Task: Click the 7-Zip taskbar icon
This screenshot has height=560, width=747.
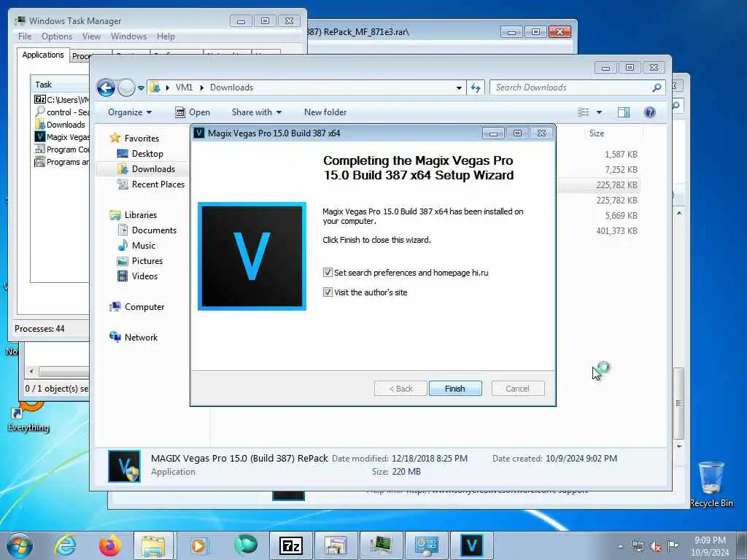Action: point(290,545)
